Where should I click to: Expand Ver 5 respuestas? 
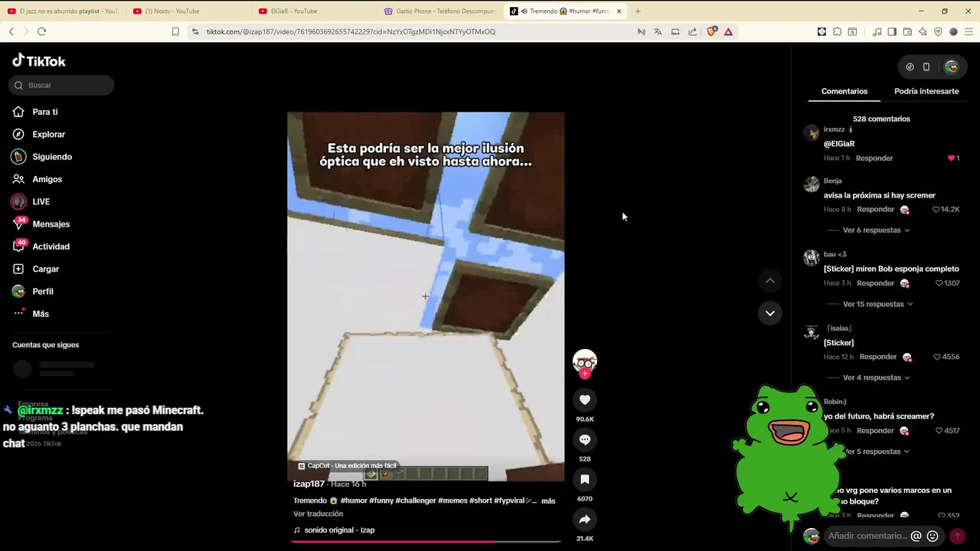[x=876, y=452]
